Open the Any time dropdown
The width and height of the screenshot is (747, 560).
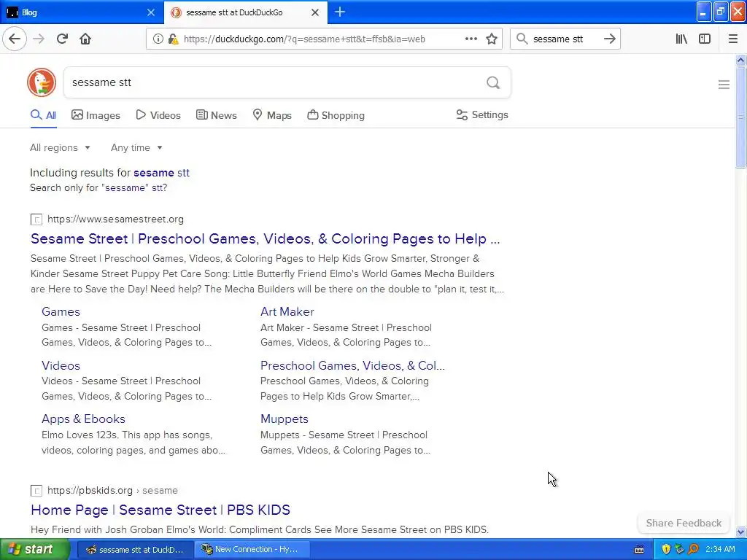tap(136, 147)
